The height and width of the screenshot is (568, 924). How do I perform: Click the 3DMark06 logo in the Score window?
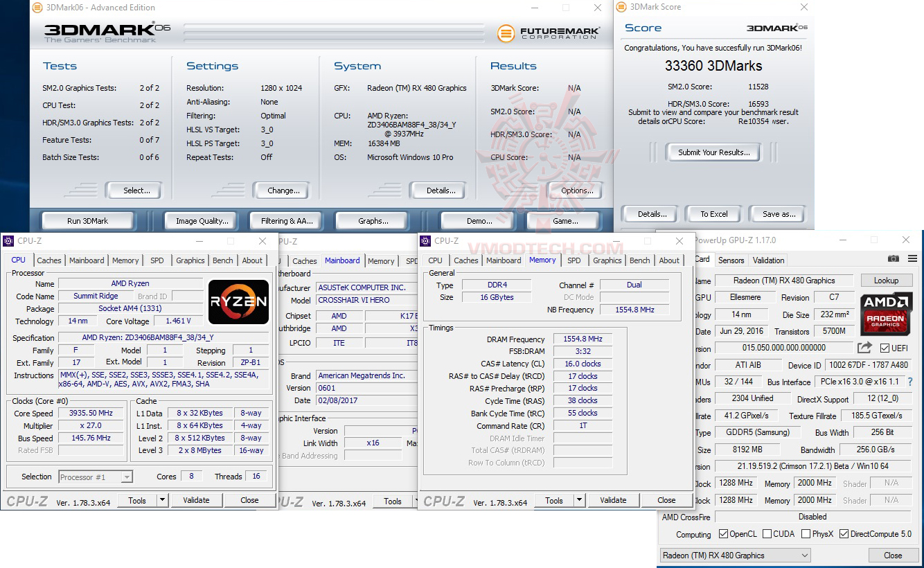pos(776,28)
